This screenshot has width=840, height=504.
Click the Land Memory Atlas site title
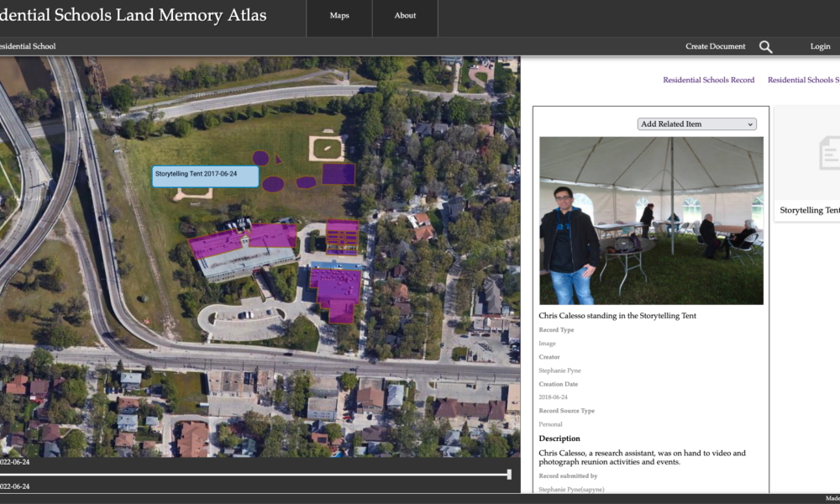click(x=134, y=16)
